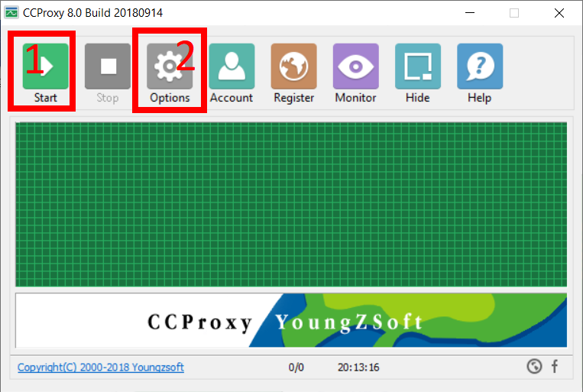Screen dimensions: 583x392
Task: Minimize the CCProxy window
Action: click(470, 13)
